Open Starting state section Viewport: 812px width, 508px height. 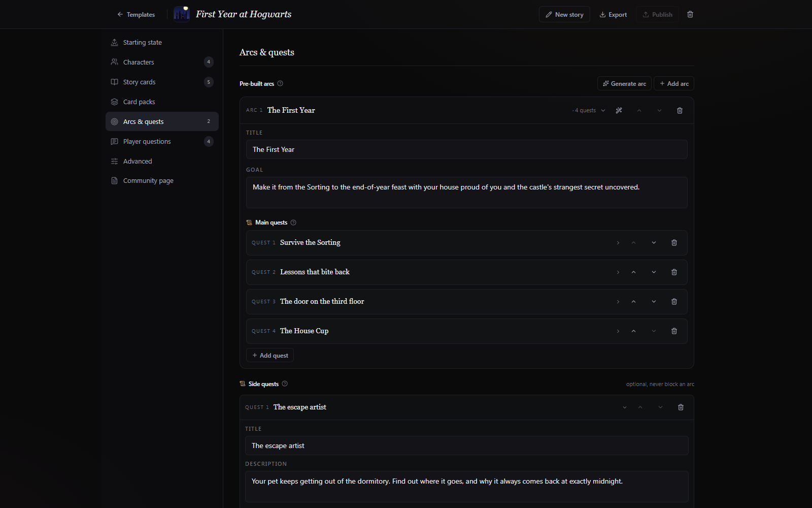[x=162, y=43]
